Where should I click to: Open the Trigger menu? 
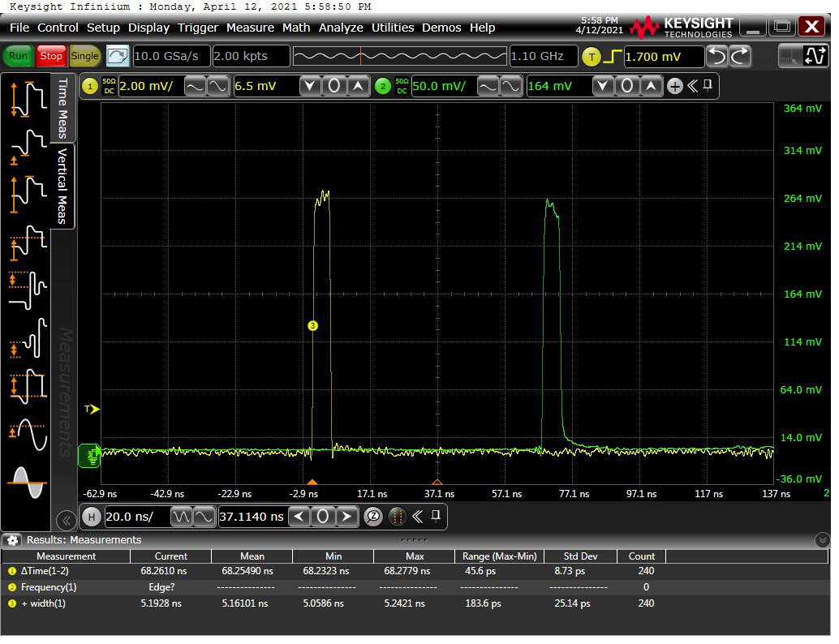click(x=198, y=28)
